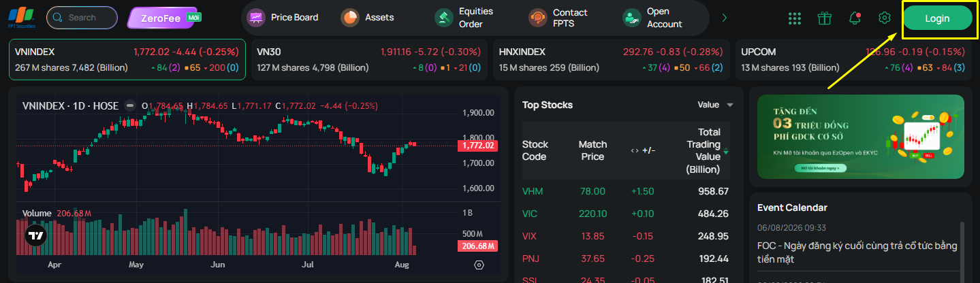Screen dimensions: 980x283
Task: Click the 1,772.02 current price label on chart
Action: [479, 146]
